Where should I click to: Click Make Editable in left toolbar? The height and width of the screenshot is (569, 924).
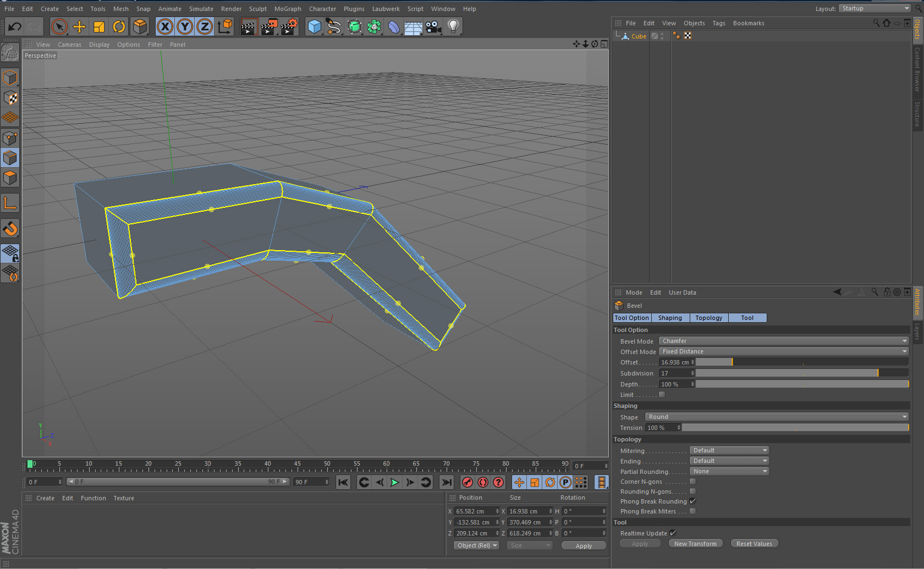coord(10,52)
